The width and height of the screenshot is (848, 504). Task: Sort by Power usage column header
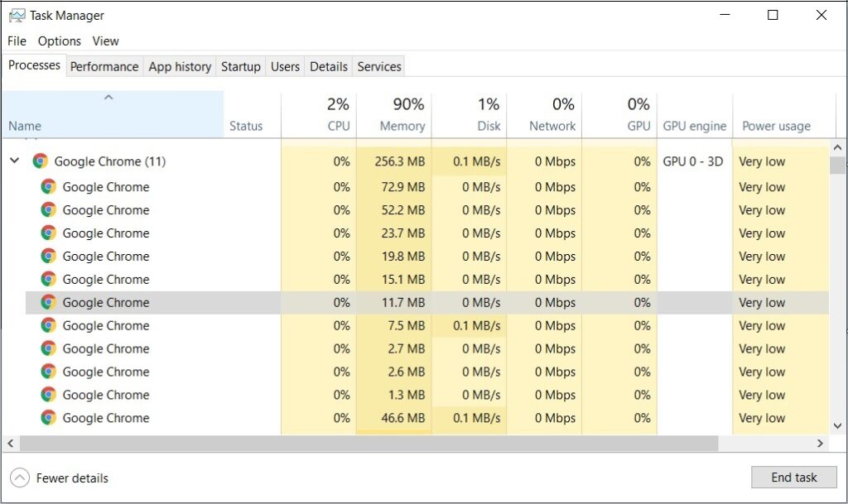(x=784, y=114)
